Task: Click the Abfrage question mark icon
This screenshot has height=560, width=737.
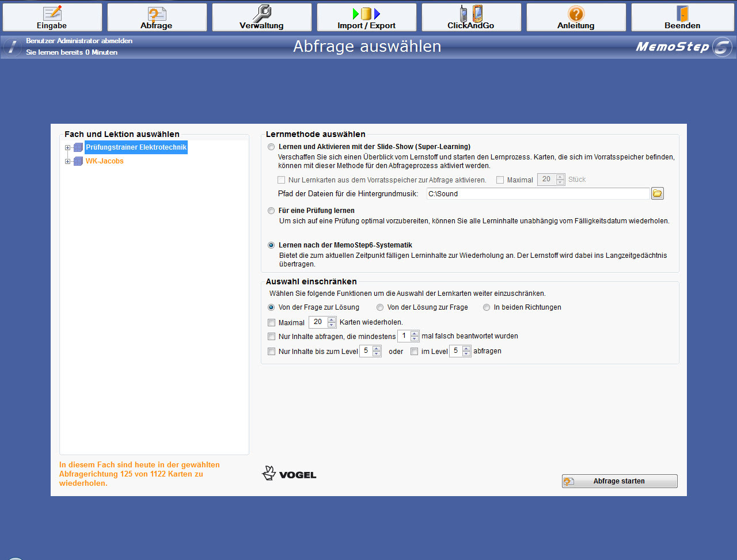Action: click(157, 13)
